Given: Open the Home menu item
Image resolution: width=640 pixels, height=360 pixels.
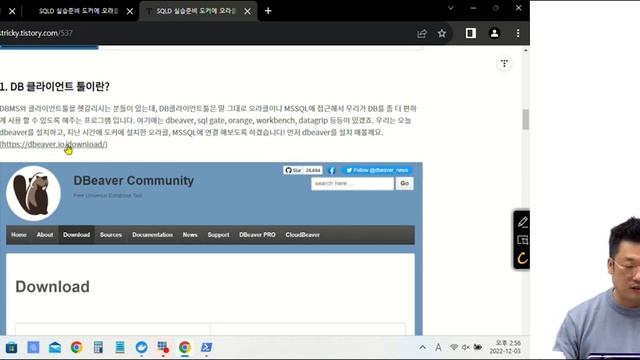Looking at the screenshot, I should [19, 235].
